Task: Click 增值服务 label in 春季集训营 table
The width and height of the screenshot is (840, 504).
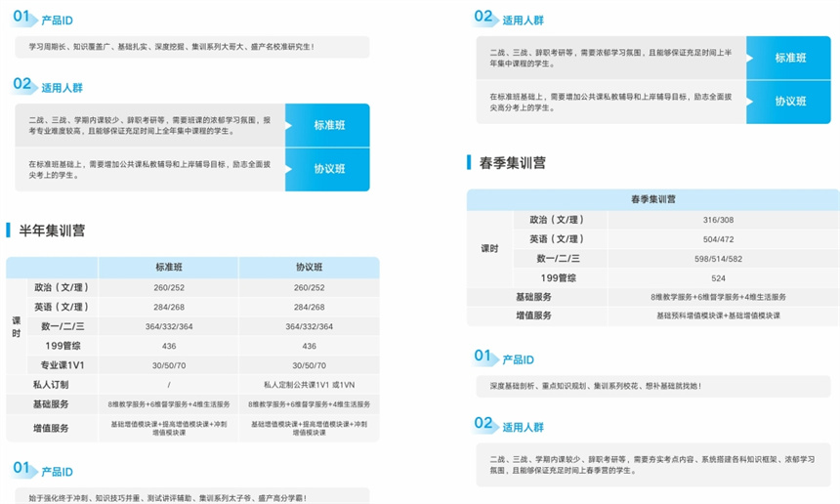Action: coord(533,315)
